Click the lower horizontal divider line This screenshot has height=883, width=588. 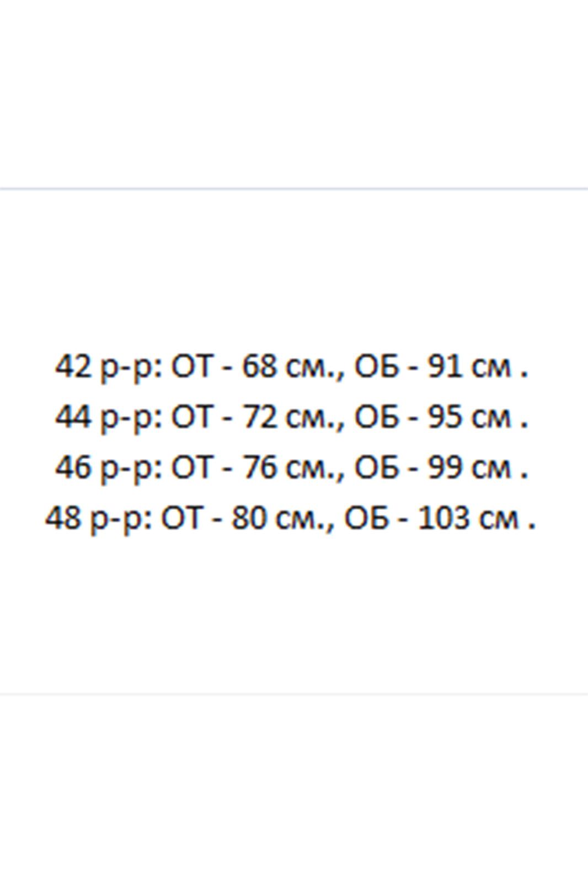294,694
